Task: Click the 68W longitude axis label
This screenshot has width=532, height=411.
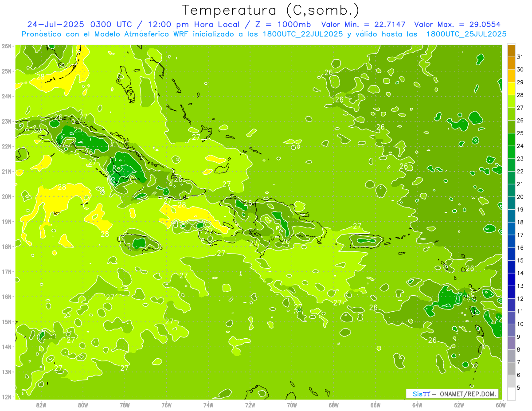Action: pyautogui.click(x=333, y=405)
